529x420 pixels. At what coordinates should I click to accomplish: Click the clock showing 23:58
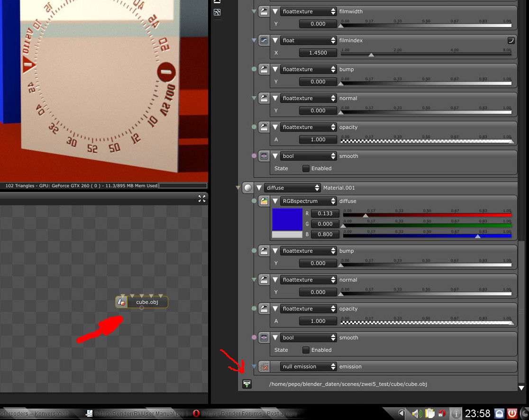click(477, 413)
